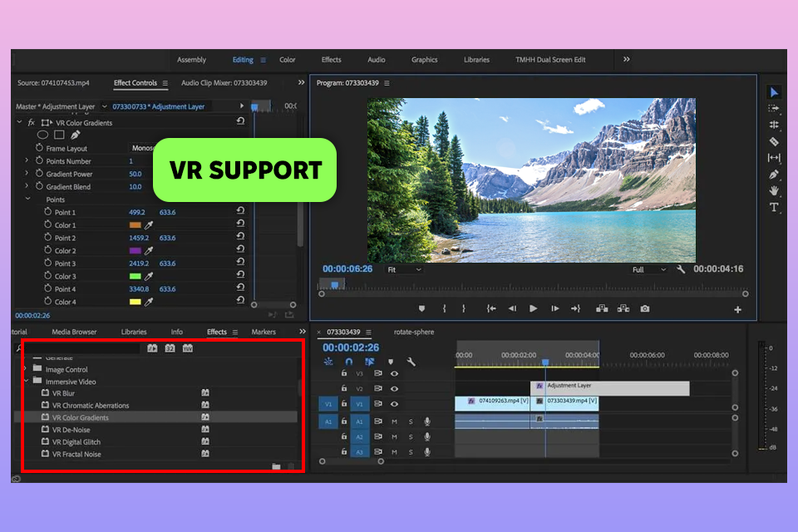Viewport: 798px width, 532px height.
Task: Toggle nest insert option in timeline
Action: (328, 362)
